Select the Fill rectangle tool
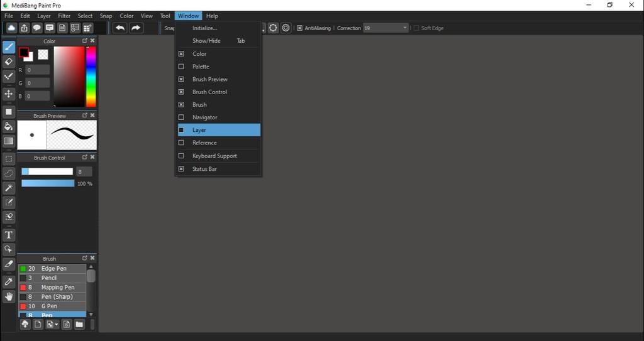Viewport: 644px width, 341px height. tap(9, 112)
